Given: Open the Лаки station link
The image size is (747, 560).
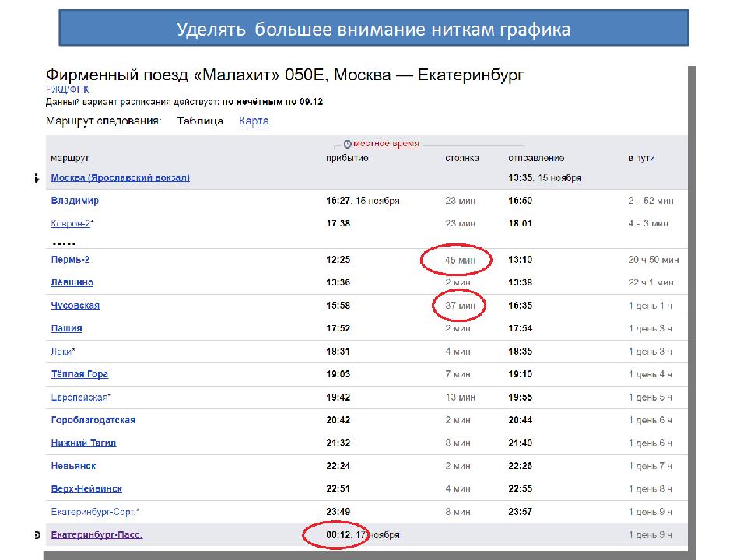Looking at the screenshot, I should 61,352.
